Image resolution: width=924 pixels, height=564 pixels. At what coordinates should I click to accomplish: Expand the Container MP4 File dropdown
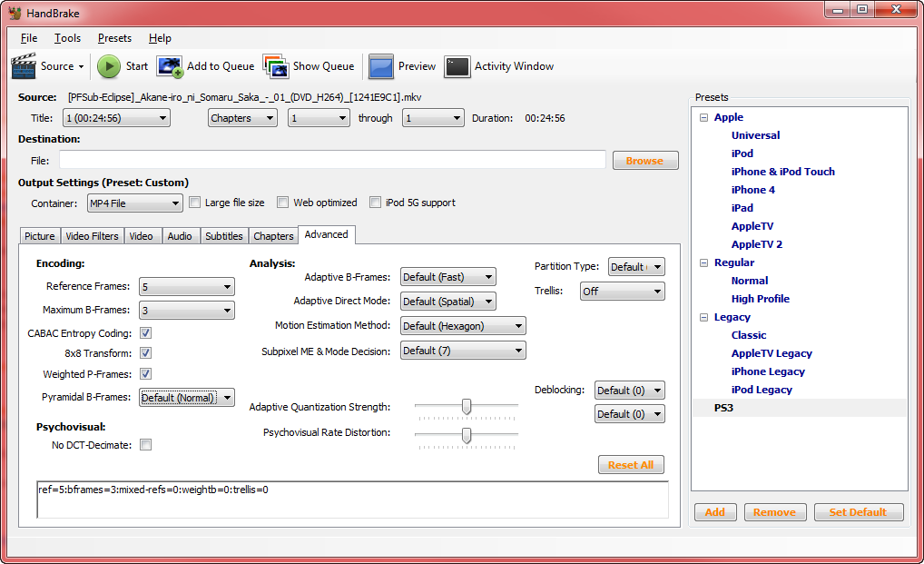pyautogui.click(x=134, y=203)
